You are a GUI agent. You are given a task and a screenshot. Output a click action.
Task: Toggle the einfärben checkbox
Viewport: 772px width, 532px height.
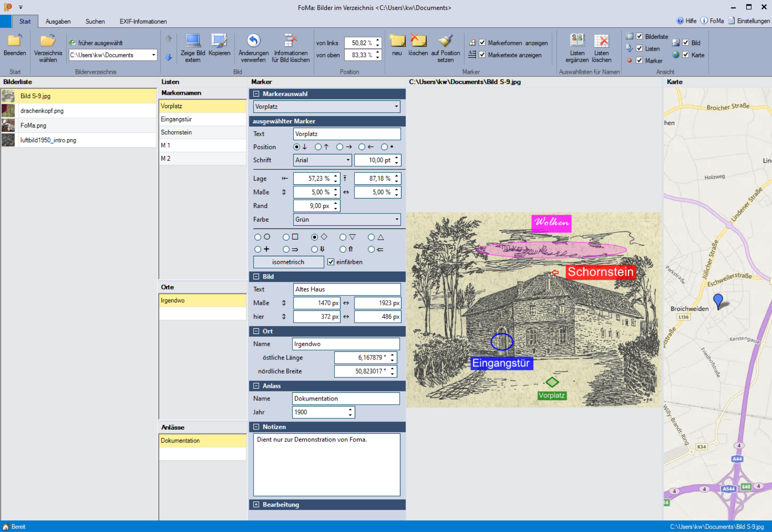click(x=331, y=262)
